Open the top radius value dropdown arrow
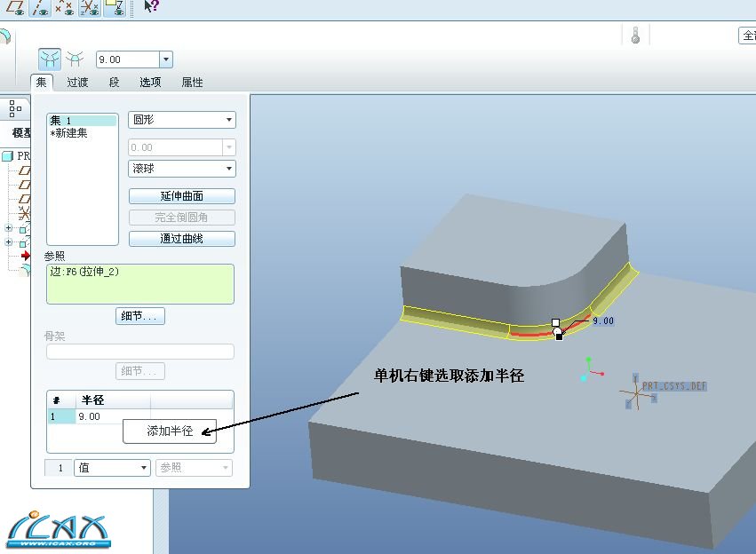 click(x=166, y=59)
